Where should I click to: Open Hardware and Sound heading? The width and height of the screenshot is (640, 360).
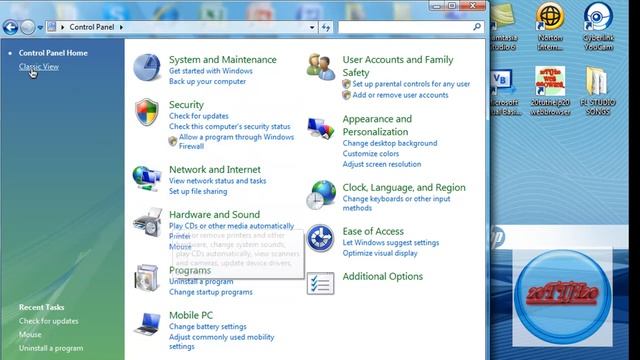click(214, 215)
